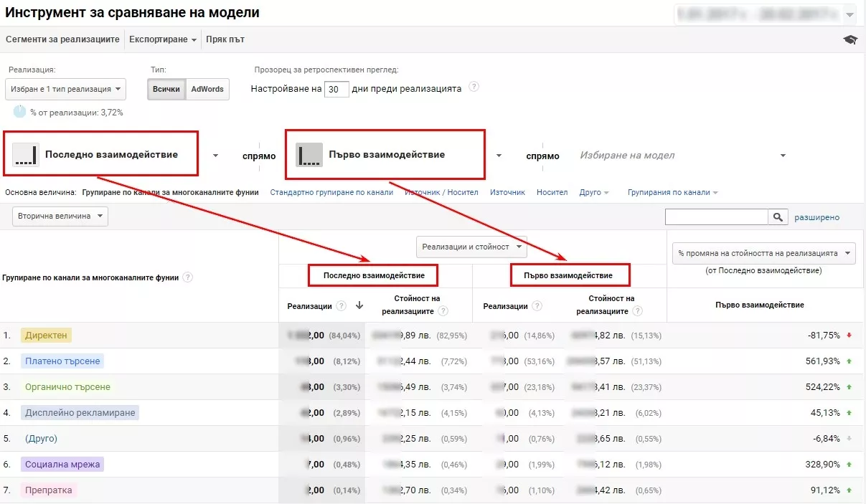
Task: Click help icon beside First interaction Стойност на реализациите
Action: point(638,311)
